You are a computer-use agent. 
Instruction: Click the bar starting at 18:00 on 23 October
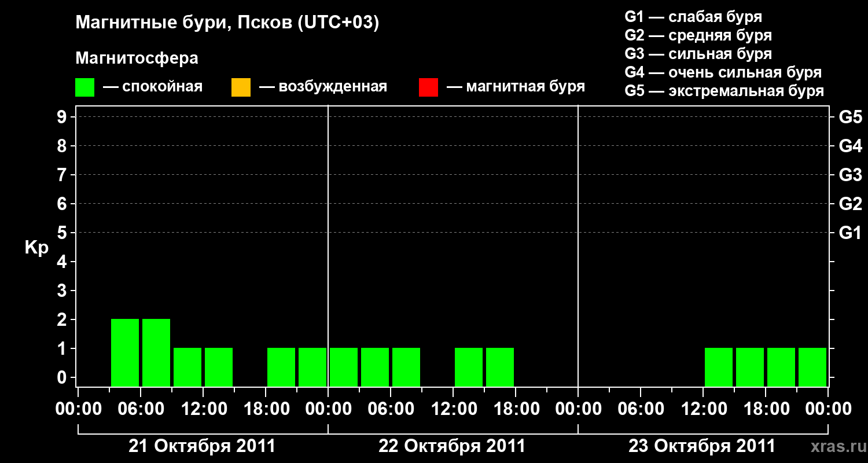(781, 367)
